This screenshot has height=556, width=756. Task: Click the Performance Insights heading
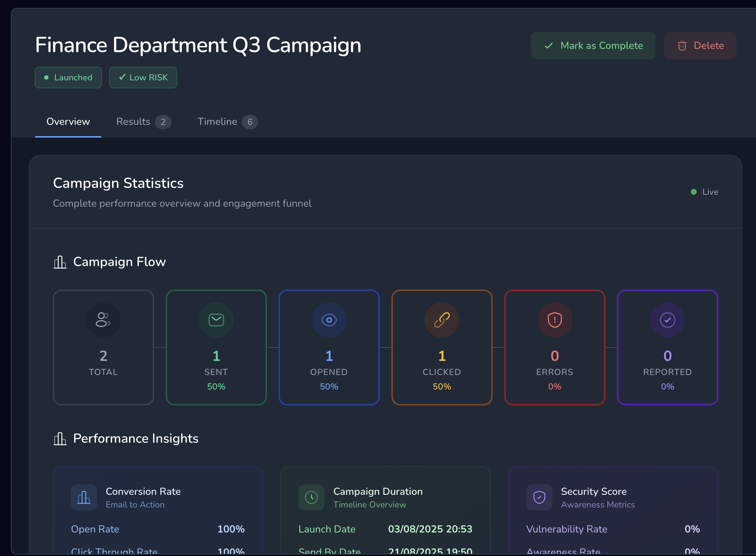136,439
